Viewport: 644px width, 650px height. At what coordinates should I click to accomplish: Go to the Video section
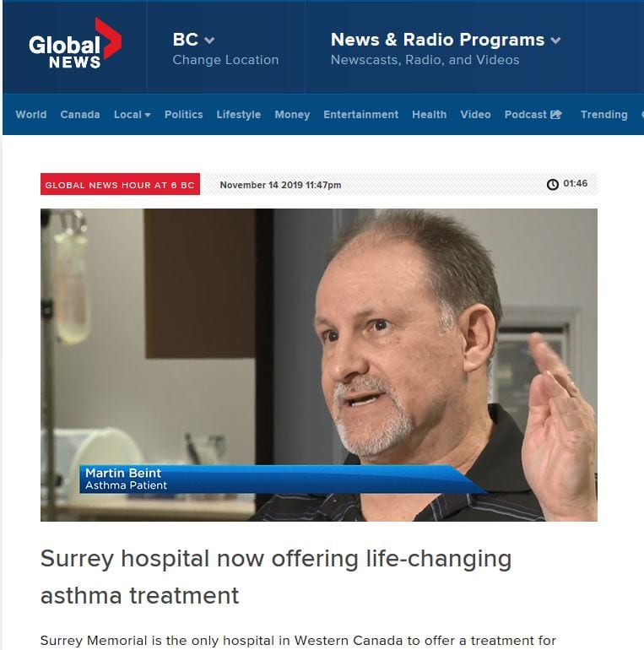point(475,115)
